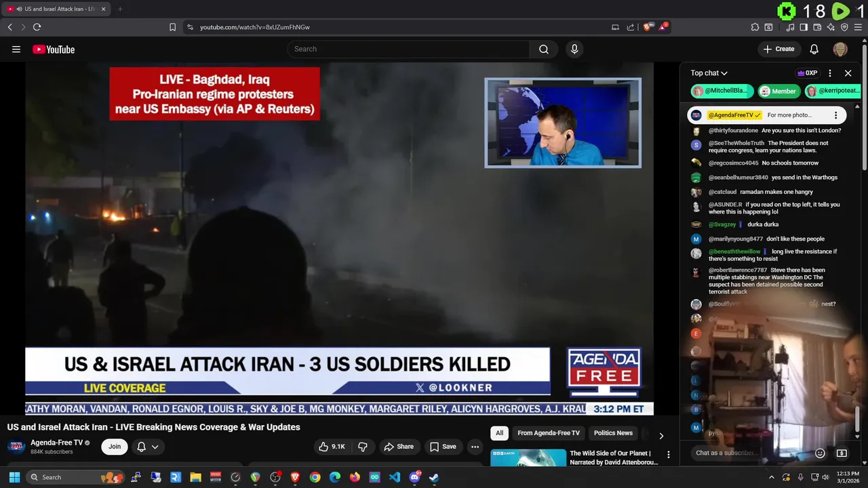Click the YouTube search input field
The height and width of the screenshot is (488, 868).
408,49
